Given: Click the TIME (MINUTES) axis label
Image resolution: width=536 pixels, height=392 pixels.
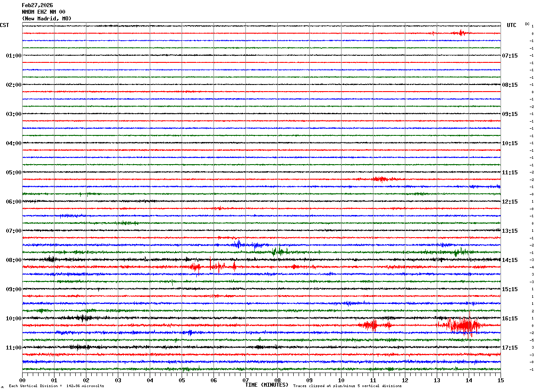Looking at the screenshot, I should coord(267,385).
